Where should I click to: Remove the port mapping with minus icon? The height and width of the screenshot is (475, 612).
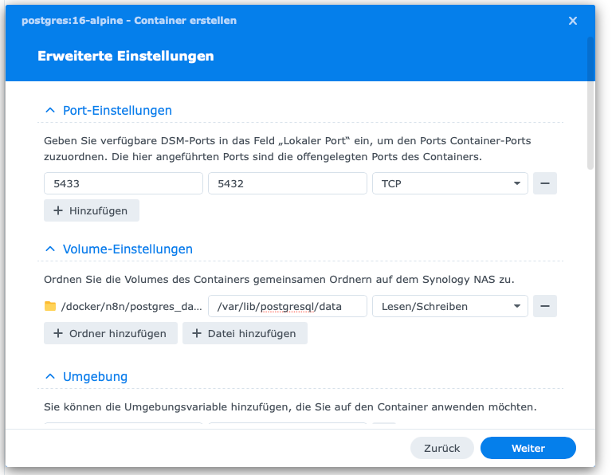click(545, 183)
